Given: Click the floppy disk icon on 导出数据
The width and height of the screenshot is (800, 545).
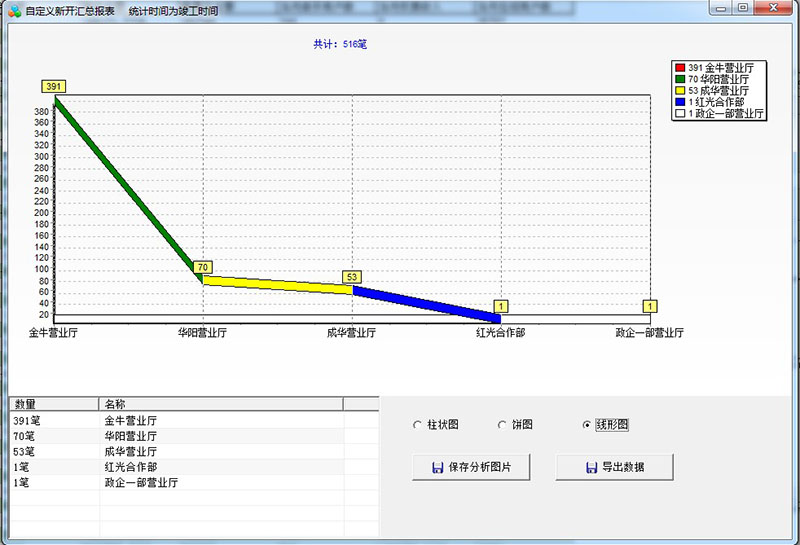Looking at the screenshot, I should [x=591, y=467].
